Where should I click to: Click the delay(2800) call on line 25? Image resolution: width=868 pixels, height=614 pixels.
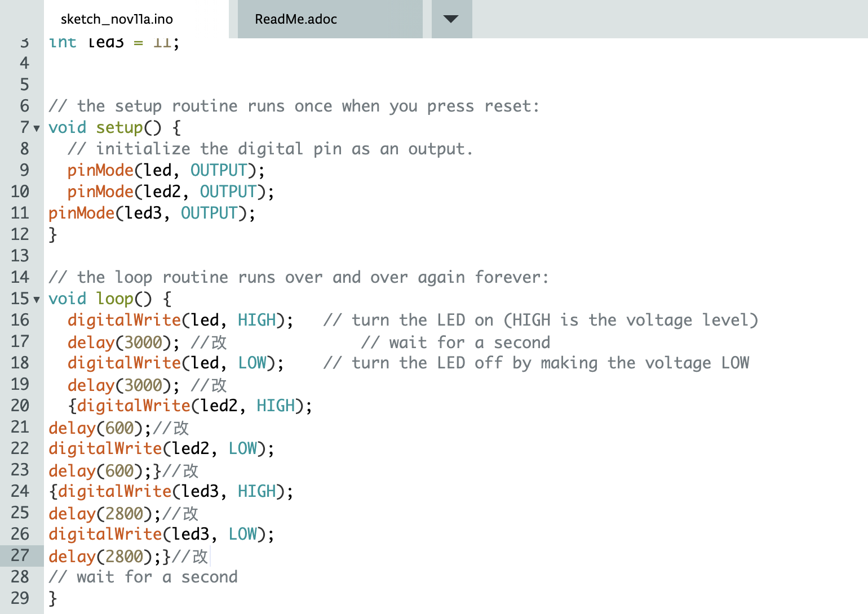coord(100,514)
